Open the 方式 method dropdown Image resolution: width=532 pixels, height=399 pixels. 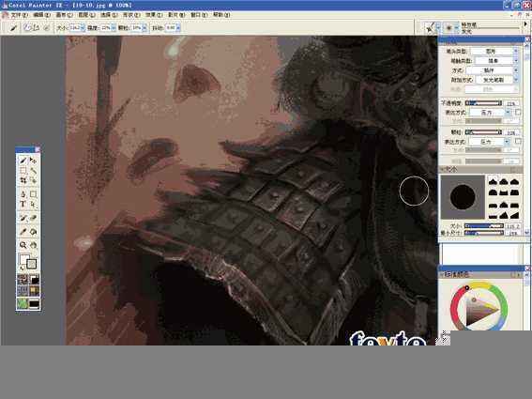492,70
